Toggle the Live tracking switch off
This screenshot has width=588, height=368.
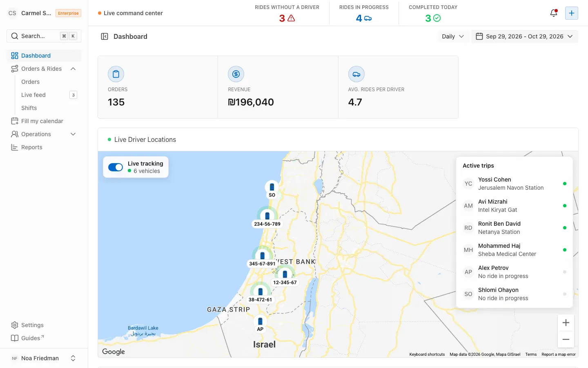coord(116,167)
